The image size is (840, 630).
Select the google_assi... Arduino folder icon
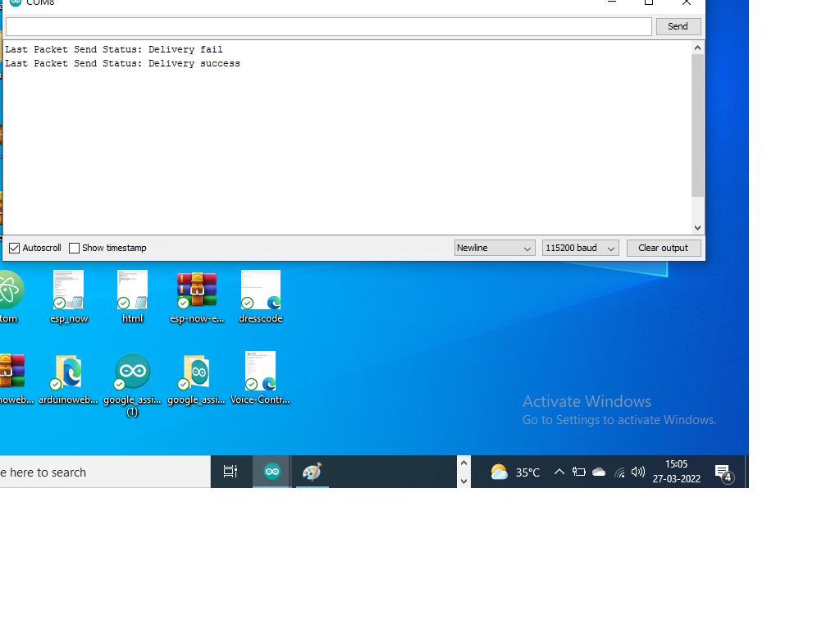196,378
